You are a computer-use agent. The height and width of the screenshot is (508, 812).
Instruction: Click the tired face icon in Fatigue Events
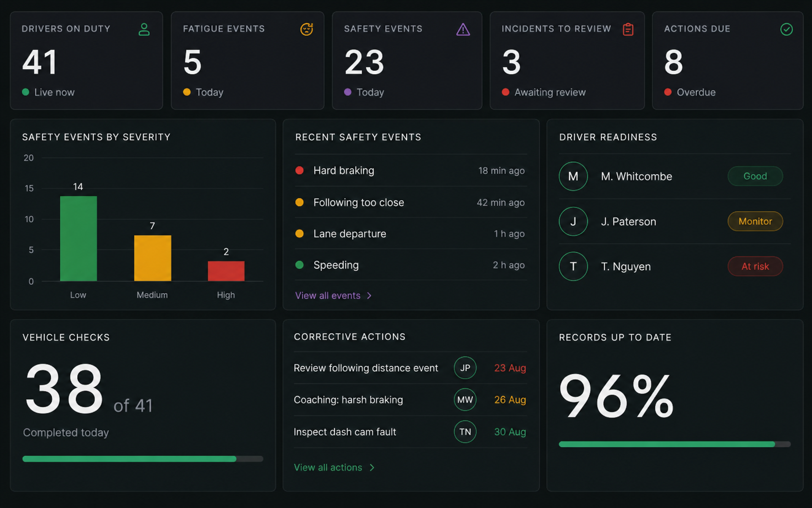pyautogui.click(x=306, y=29)
